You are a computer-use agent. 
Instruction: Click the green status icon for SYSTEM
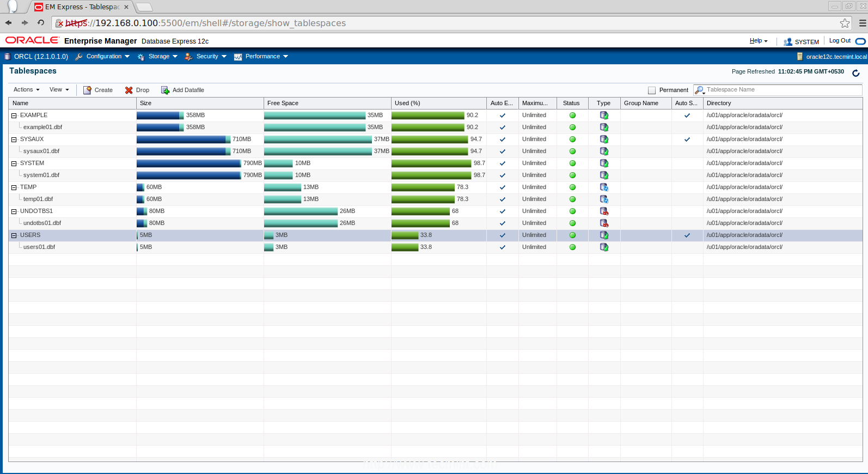coord(572,163)
